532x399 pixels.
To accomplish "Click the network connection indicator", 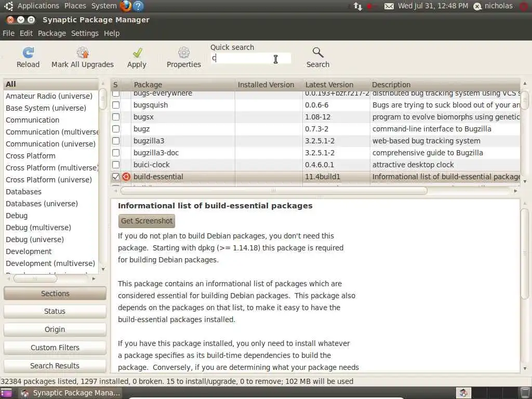I will (357, 6).
